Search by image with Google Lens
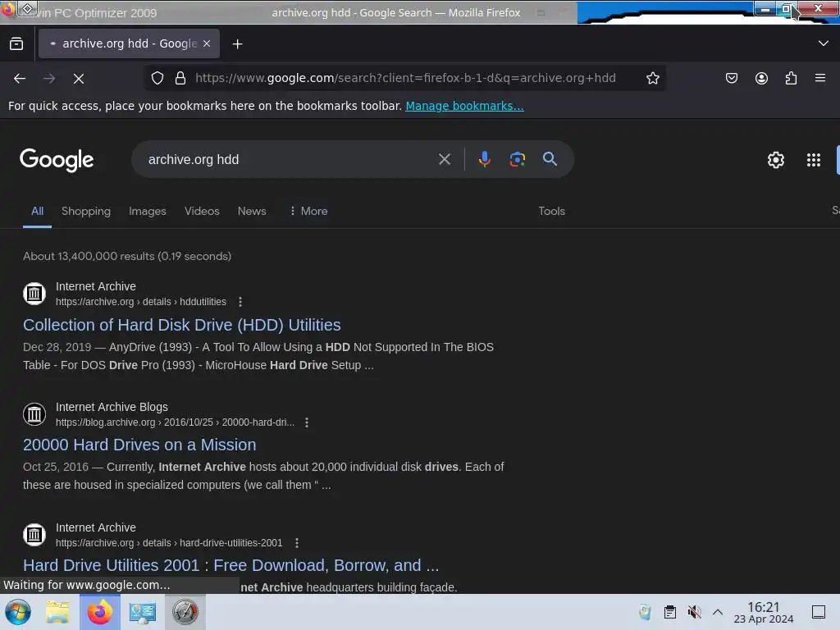This screenshot has width=840, height=630. coord(517,159)
